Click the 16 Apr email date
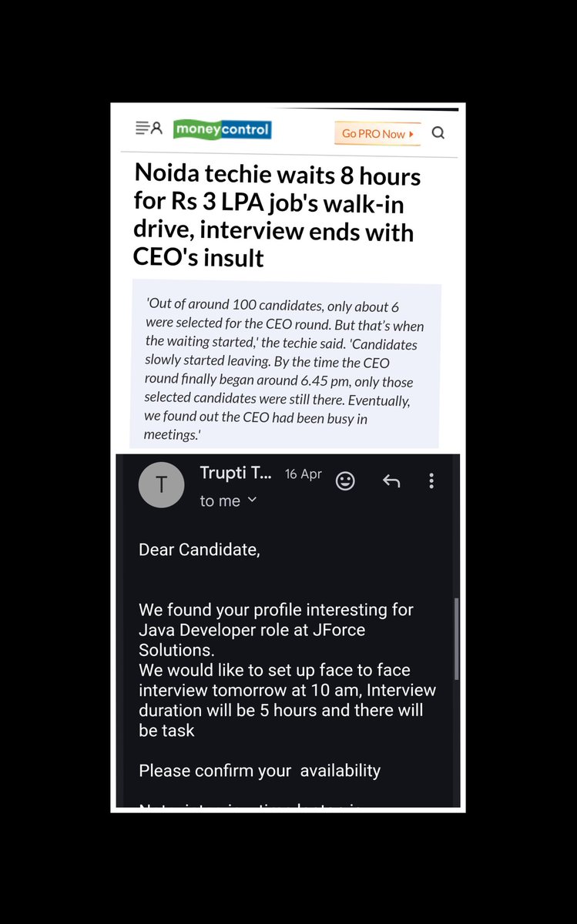This screenshot has height=924, width=577. pyautogui.click(x=304, y=474)
